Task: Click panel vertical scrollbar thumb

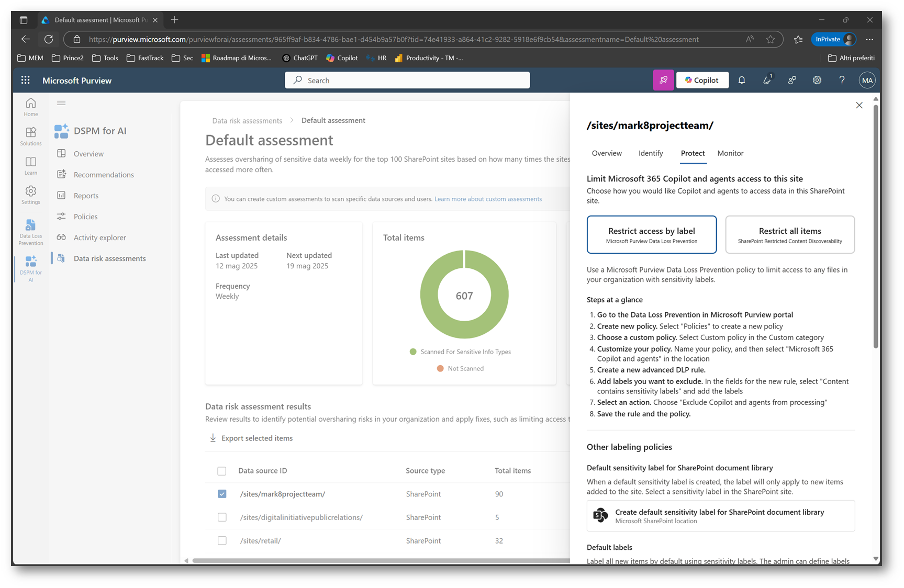Action: [876, 226]
